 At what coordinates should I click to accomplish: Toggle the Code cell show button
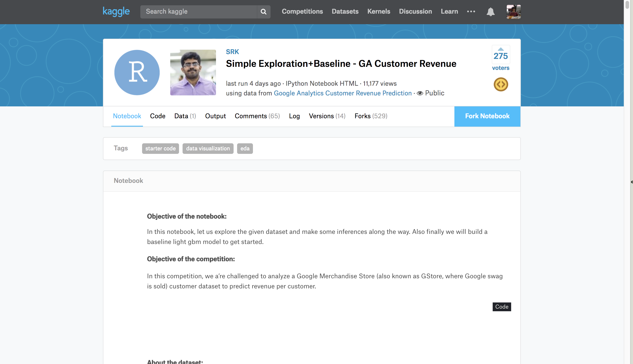[501, 307]
